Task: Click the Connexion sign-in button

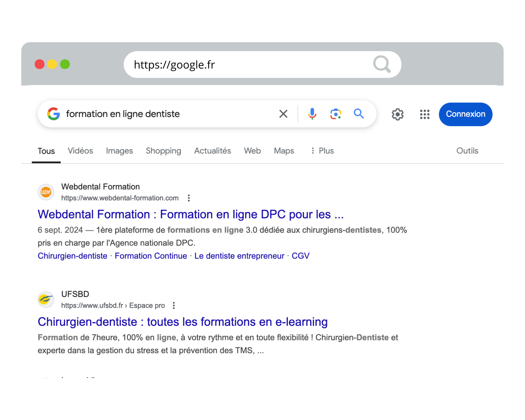Action: (465, 114)
